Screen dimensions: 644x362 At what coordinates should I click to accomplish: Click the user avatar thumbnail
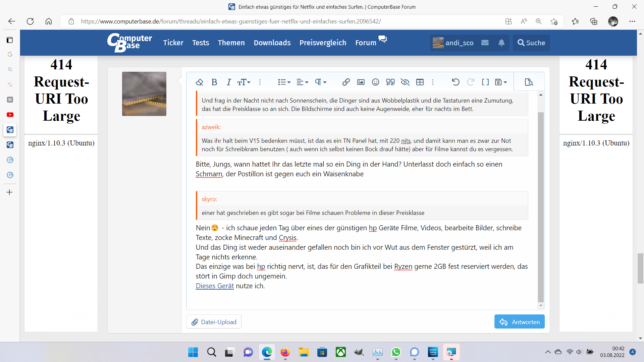[144, 94]
